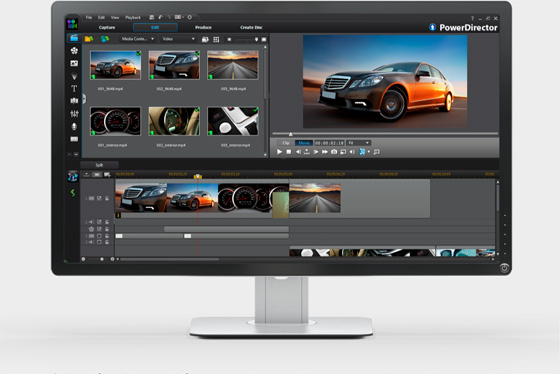Image resolution: width=560 pixels, height=374 pixels.
Task: Click the timeline zoom out button
Action: pyautogui.click(x=84, y=259)
